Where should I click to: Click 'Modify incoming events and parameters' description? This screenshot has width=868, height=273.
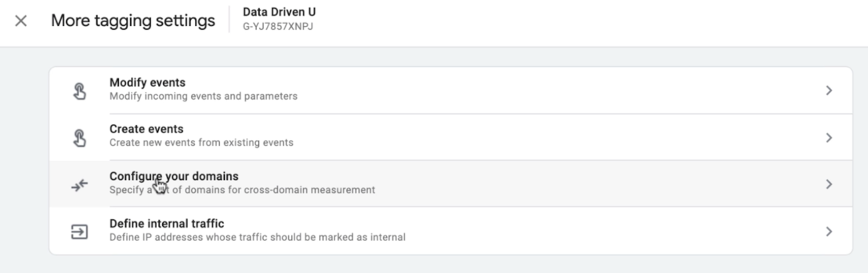click(x=203, y=96)
